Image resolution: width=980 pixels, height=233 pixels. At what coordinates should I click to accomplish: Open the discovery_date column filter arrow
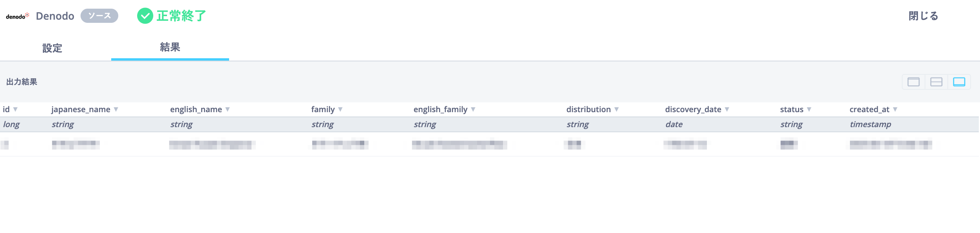point(727,109)
